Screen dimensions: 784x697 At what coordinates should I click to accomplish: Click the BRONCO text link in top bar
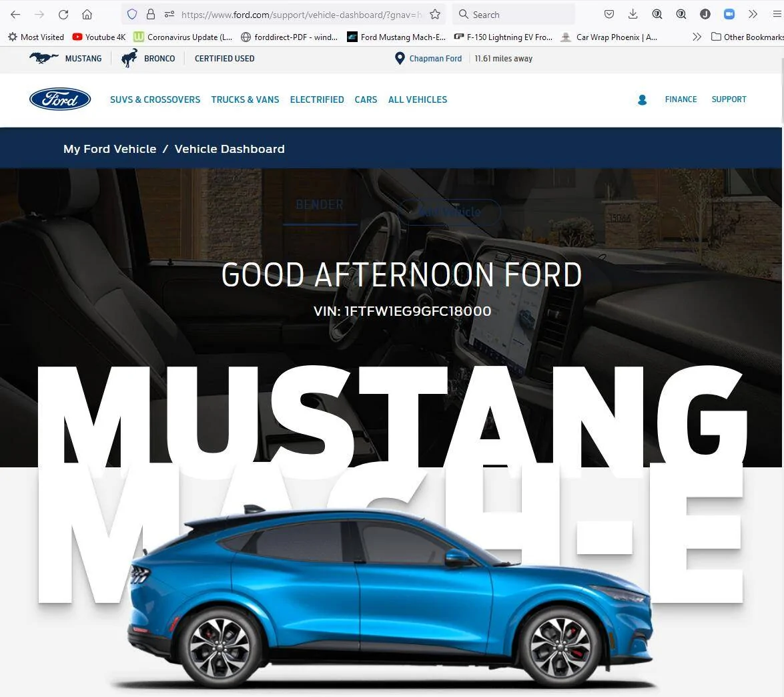pyautogui.click(x=159, y=59)
